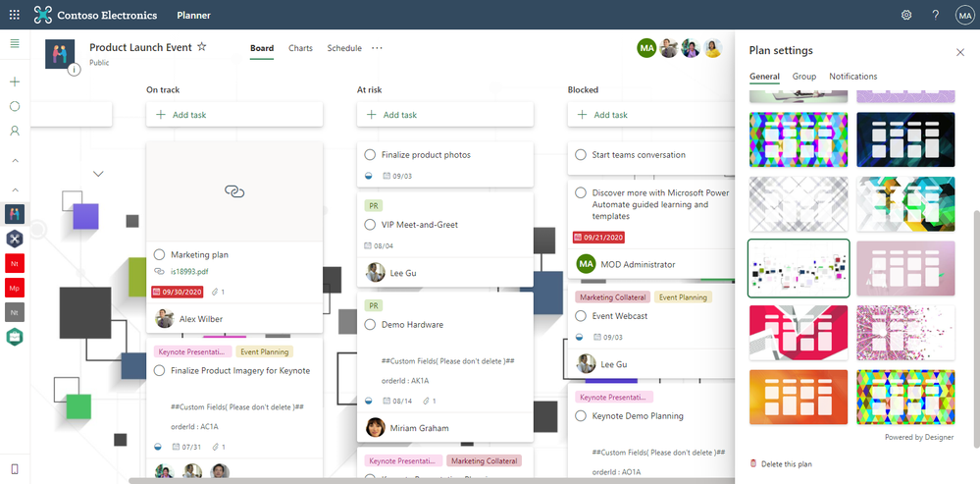Screen dimensions: 980x484
Task: Click the new plan plus icon in sidebar
Action: pos(15,81)
